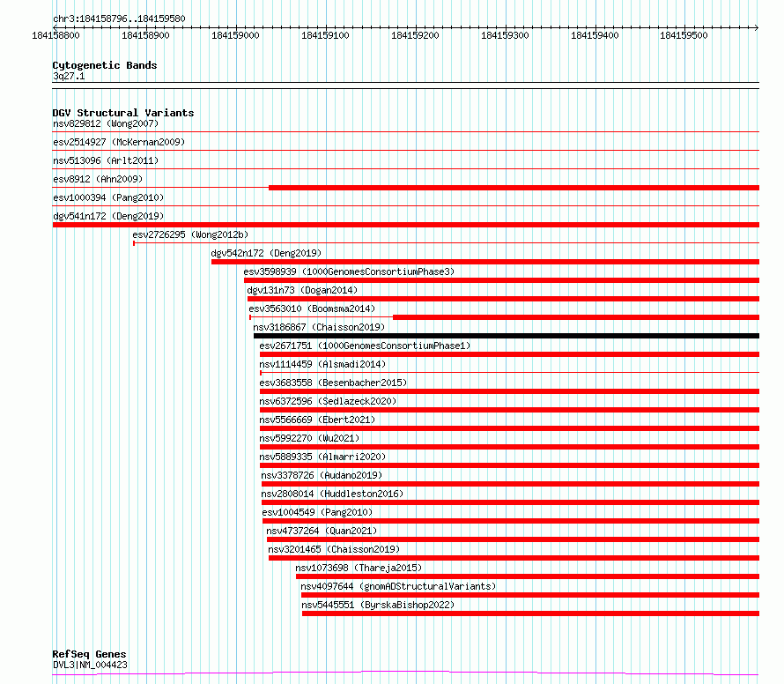Click the 3q27.1 cytogenetic band label

point(69,77)
